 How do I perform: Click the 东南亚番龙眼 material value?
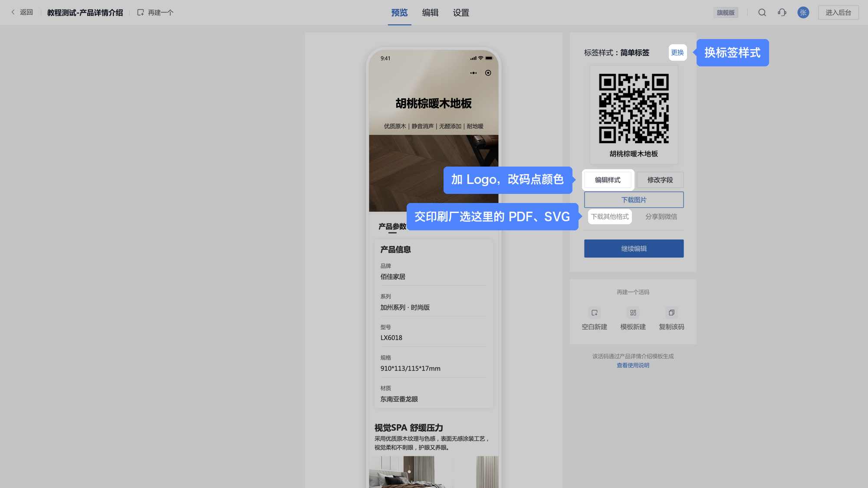(399, 399)
